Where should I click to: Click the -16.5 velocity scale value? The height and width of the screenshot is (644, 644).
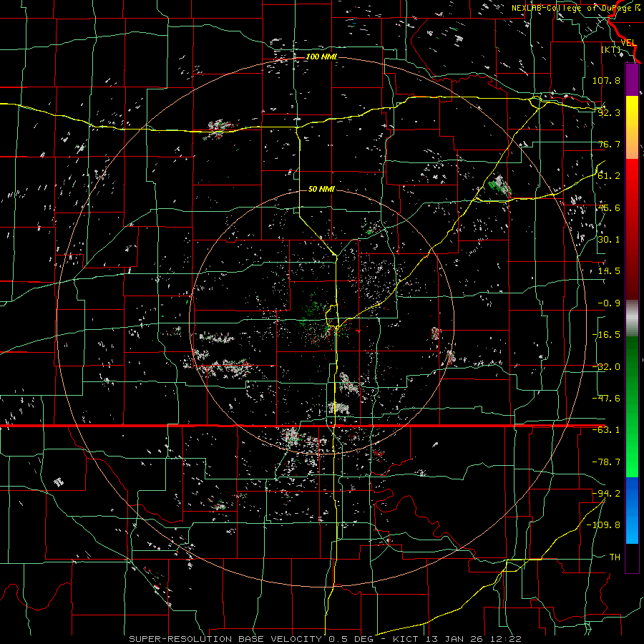606,335
